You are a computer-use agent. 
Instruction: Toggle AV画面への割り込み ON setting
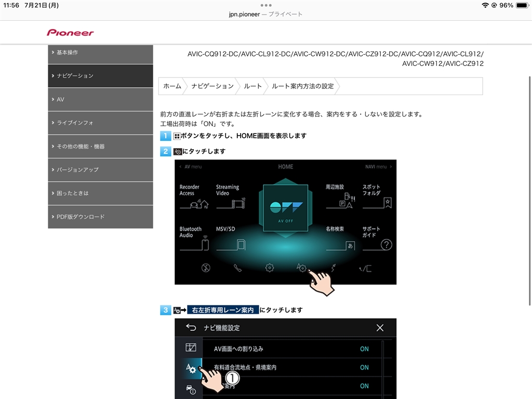tap(364, 349)
